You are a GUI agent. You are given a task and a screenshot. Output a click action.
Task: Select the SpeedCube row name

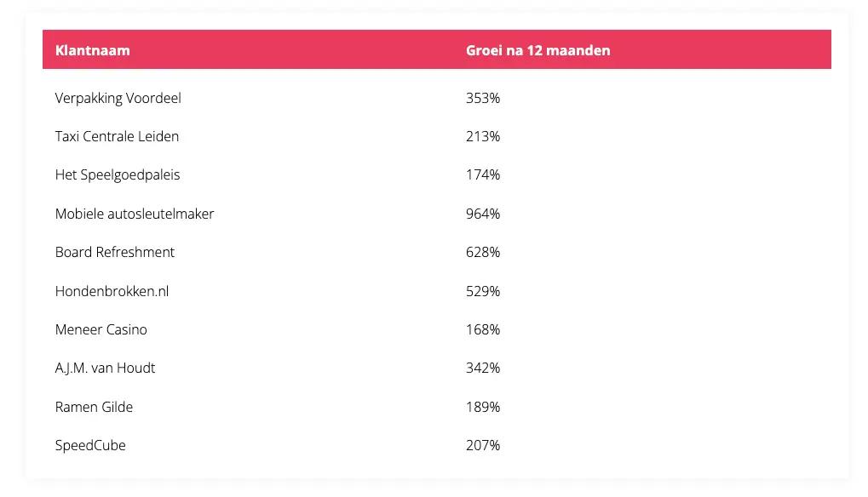90,445
